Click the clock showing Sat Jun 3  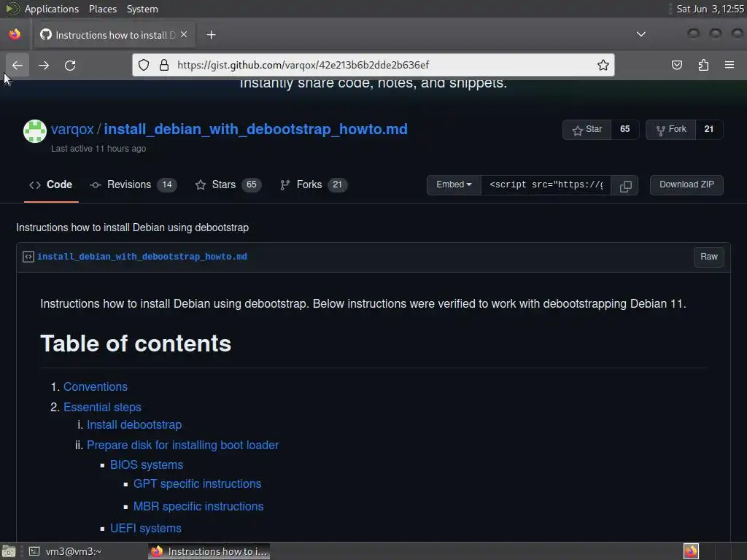710,9
